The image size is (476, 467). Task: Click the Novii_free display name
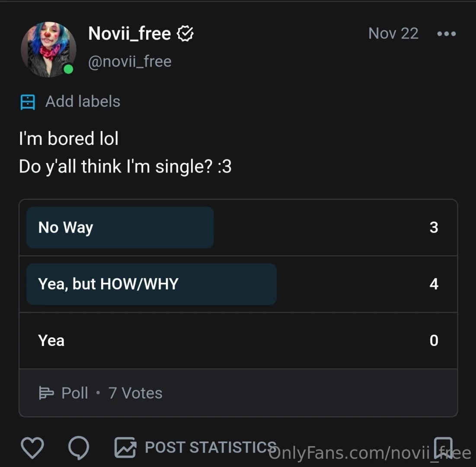129,33
